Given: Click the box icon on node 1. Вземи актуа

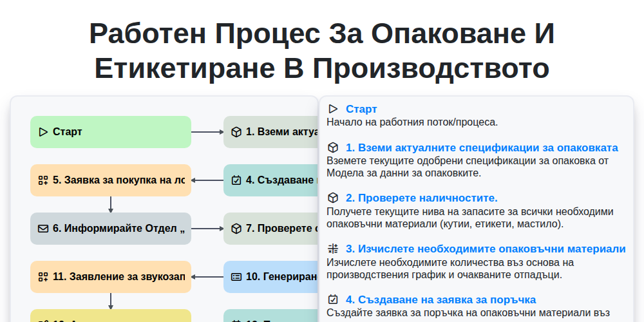Looking at the screenshot, I should pos(236,132).
